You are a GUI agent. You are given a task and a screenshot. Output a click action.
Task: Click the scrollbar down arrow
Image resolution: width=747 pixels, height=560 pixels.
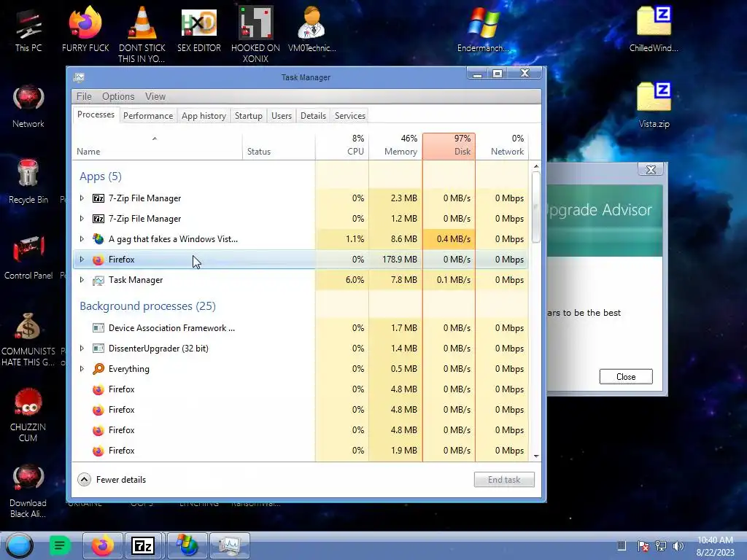536,456
